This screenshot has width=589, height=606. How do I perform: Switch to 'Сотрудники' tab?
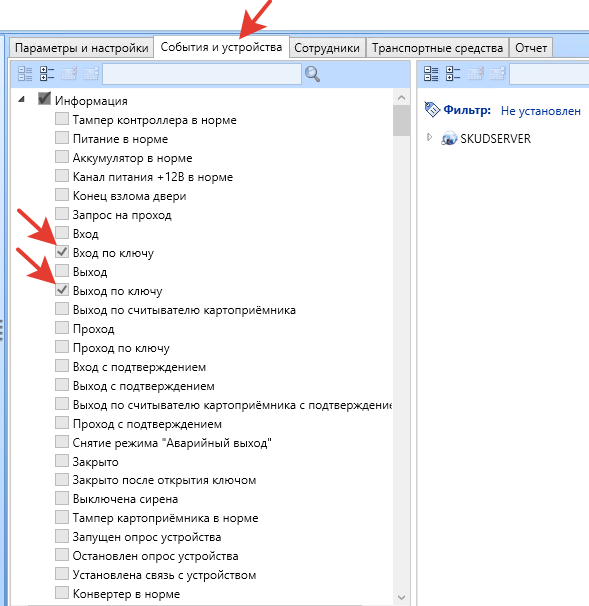[x=327, y=48]
